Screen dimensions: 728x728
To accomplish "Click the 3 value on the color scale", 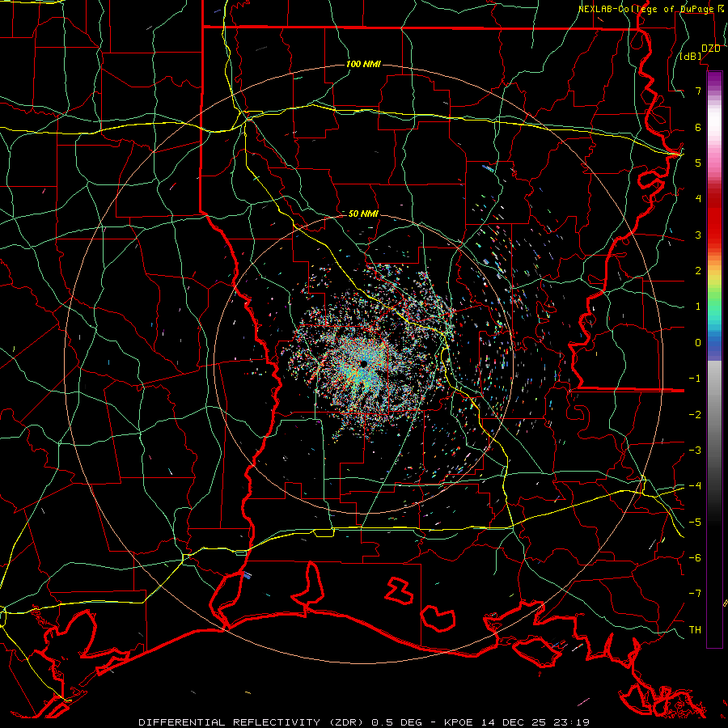I will point(698,235).
